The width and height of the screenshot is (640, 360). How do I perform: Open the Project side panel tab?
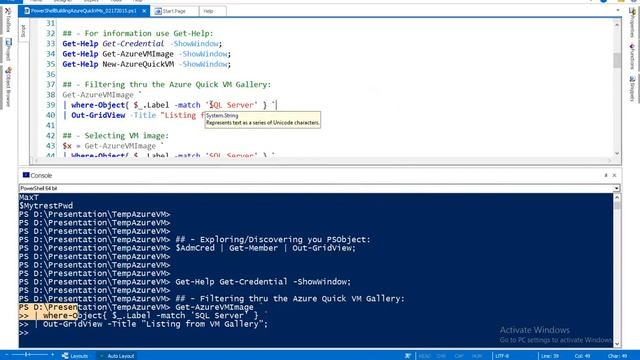tap(8, 50)
